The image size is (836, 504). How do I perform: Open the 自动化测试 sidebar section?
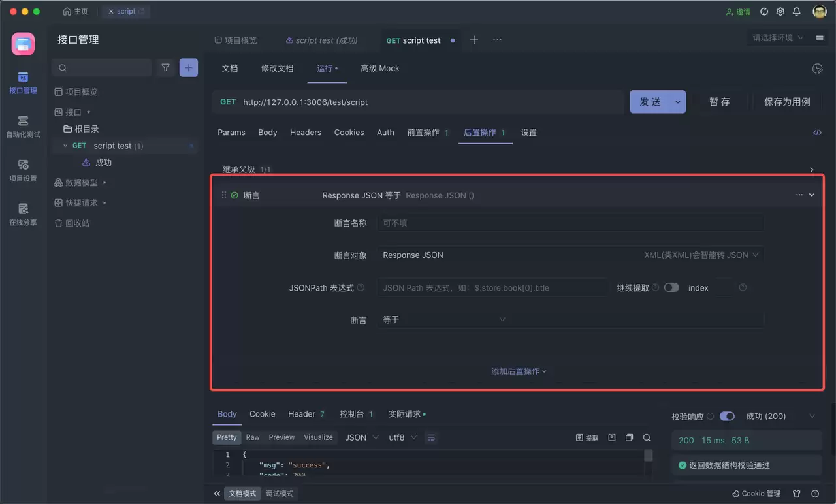tap(23, 127)
